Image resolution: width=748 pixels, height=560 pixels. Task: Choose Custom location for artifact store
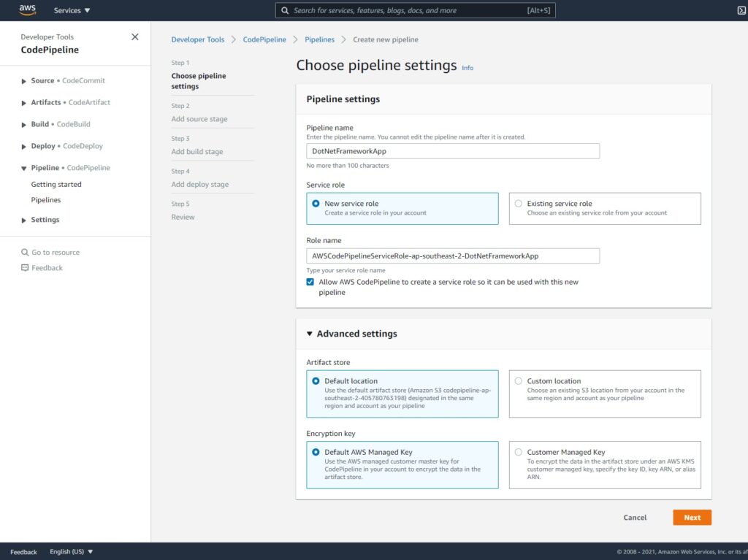coord(519,381)
